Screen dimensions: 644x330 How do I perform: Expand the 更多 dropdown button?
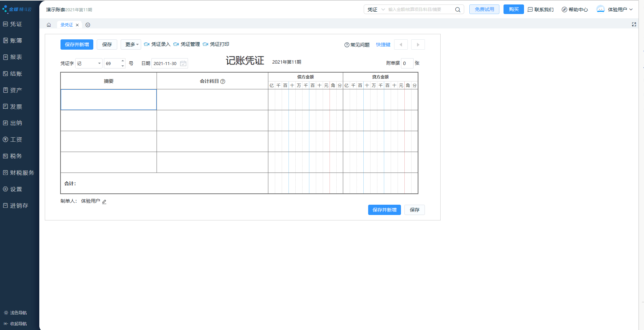(131, 45)
